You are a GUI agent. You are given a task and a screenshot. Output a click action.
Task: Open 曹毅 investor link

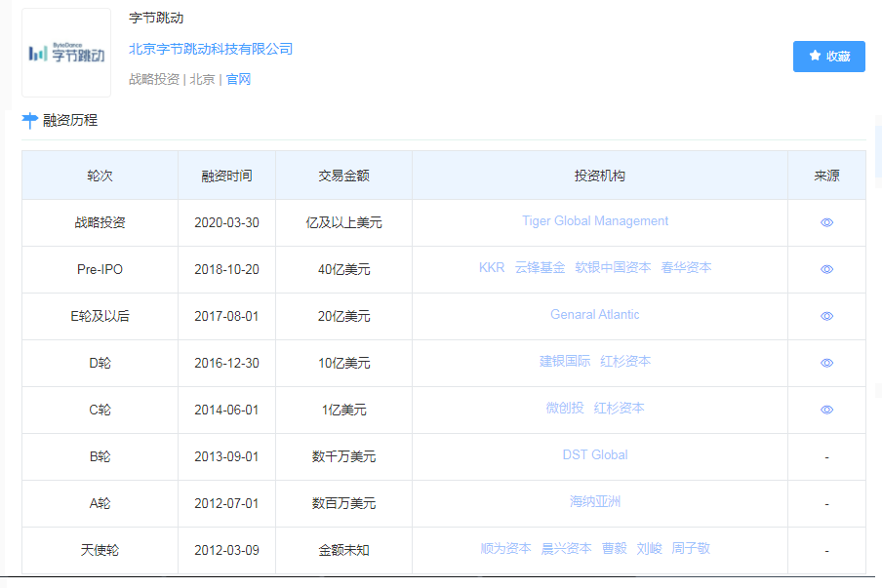tap(615, 548)
